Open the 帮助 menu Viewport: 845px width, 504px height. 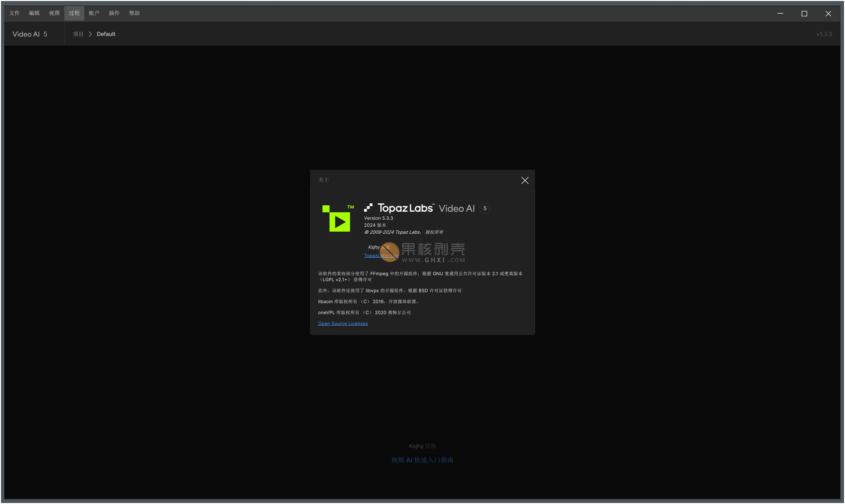[135, 13]
